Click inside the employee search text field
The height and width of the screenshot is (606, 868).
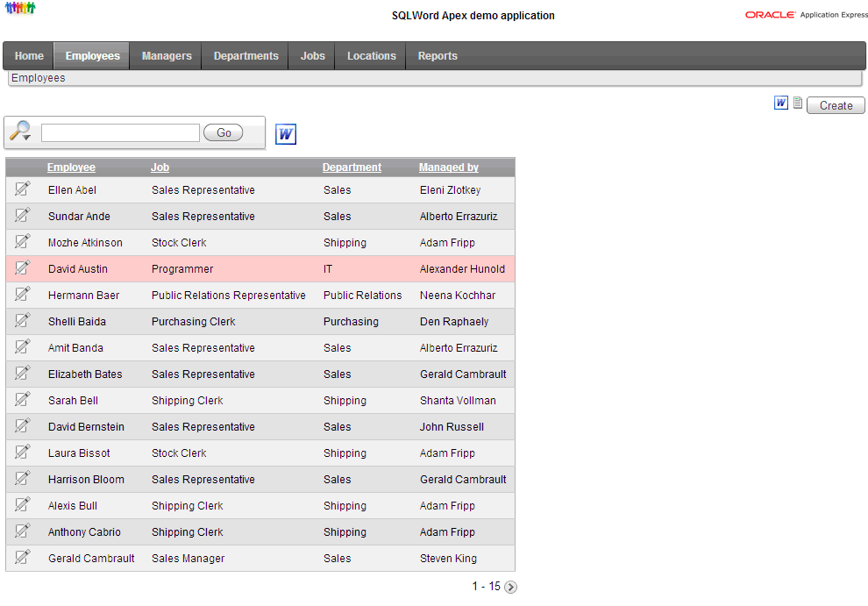click(x=120, y=133)
